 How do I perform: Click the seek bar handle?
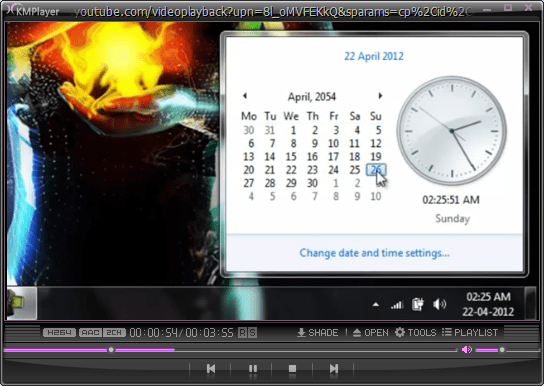111,350
